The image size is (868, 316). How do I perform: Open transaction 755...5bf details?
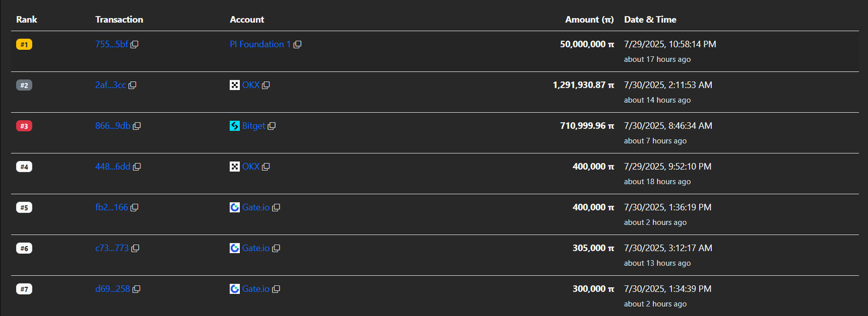coord(111,44)
